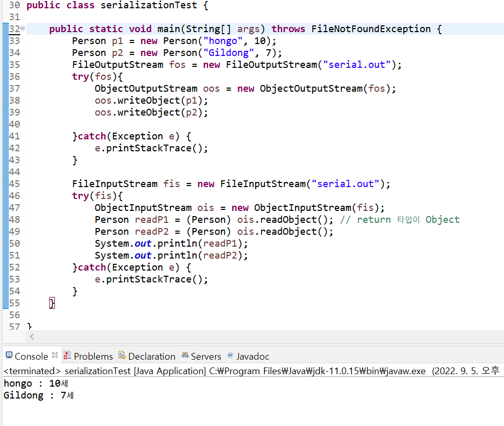Click the try(fos) statement
This screenshot has height=426, width=504.
pyautogui.click(x=97, y=77)
